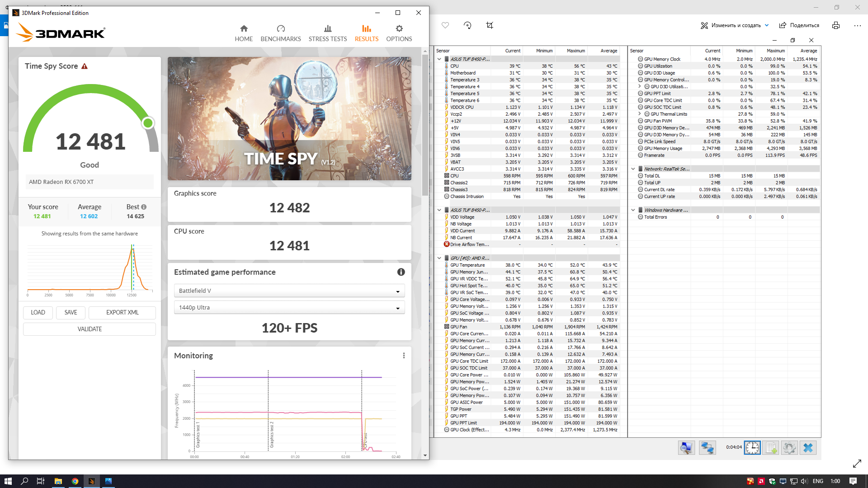Viewport: 868px width, 488px height.
Task: Click the start logging sheet icon
Action: [x=771, y=447]
